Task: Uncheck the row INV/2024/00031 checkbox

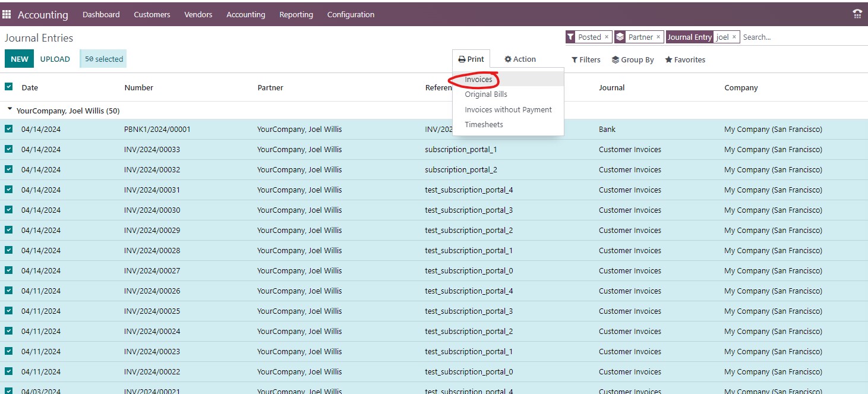Action: tap(8, 190)
